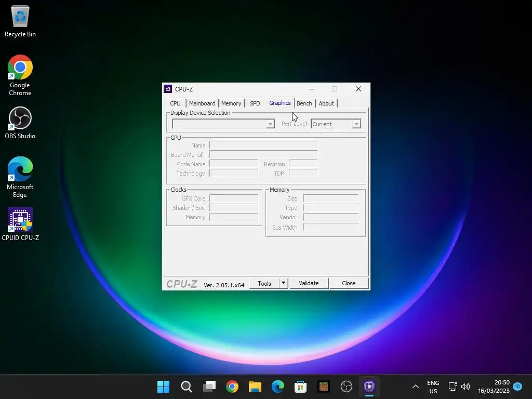Click the GFX Core clock field
Viewport: 532px width, 399px height.
click(x=234, y=198)
